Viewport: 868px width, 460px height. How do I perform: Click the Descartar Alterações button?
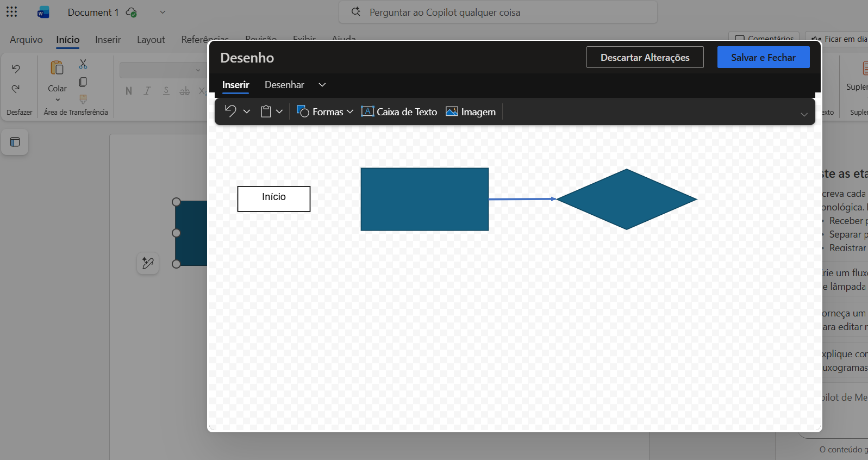645,57
